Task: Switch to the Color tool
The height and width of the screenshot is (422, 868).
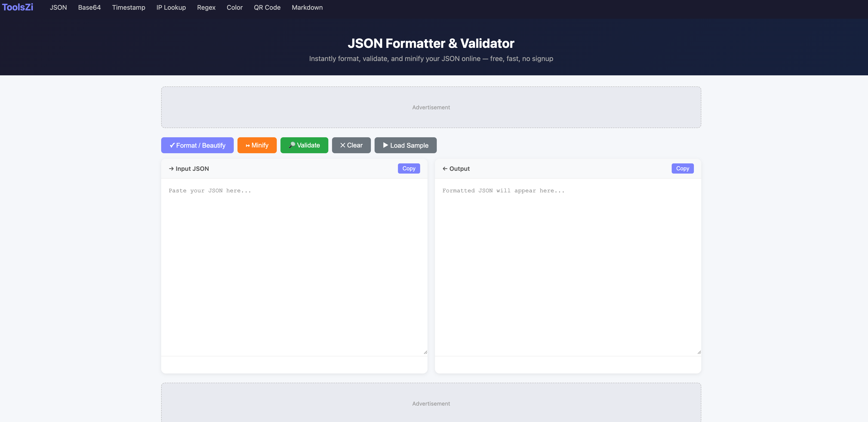Action: [x=234, y=7]
